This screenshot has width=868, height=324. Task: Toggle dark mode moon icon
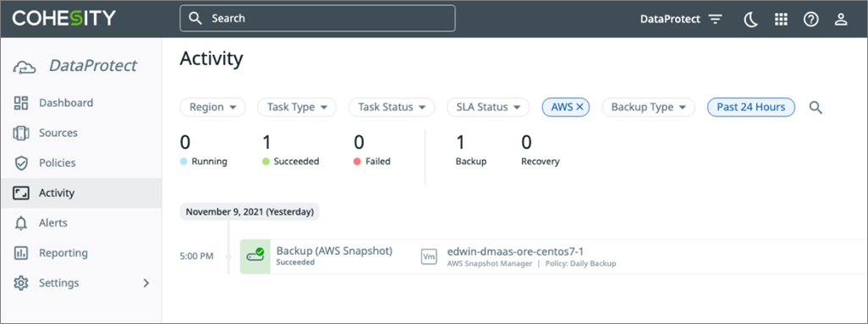[750, 19]
